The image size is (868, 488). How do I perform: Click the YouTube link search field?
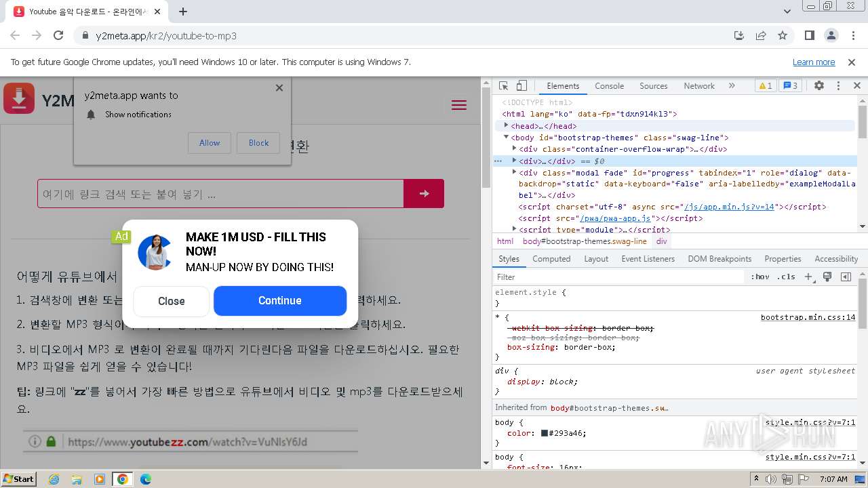click(x=220, y=194)
